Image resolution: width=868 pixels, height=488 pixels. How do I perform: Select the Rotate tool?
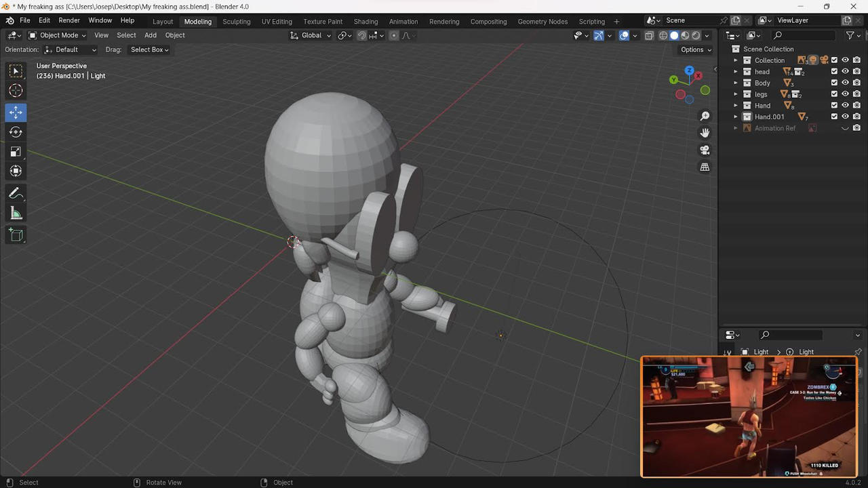click(16, 132)
